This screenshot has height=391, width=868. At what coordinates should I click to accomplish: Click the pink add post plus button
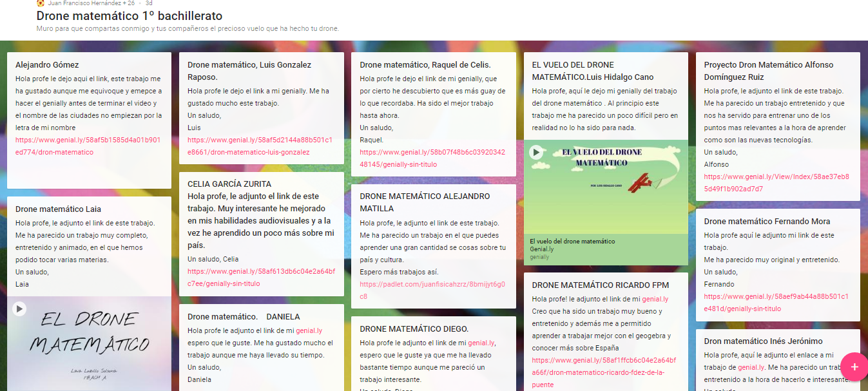click(x=854, y=367)
